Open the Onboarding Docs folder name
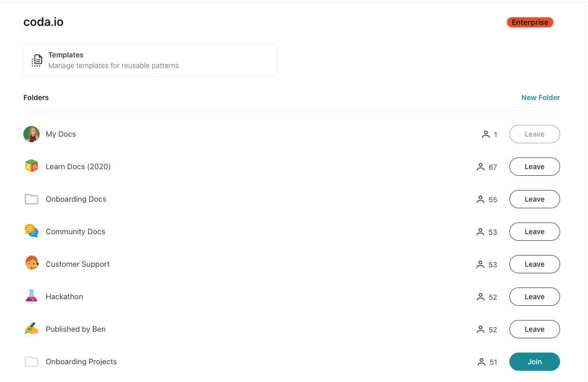 click(76, 199)
